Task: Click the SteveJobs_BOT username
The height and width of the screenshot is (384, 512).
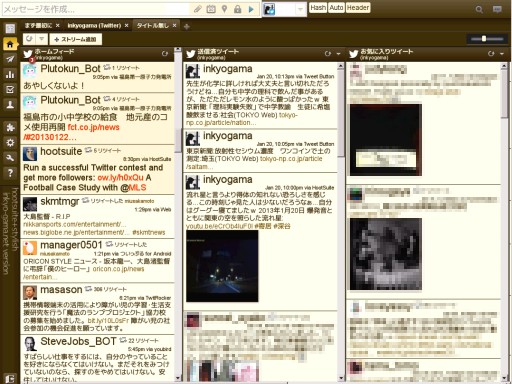Action: click(x=78, y=341)
